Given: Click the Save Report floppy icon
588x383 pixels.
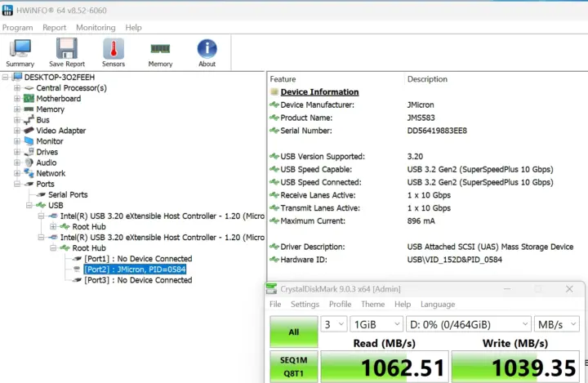Looking at the screenshot, I should 67,49.
